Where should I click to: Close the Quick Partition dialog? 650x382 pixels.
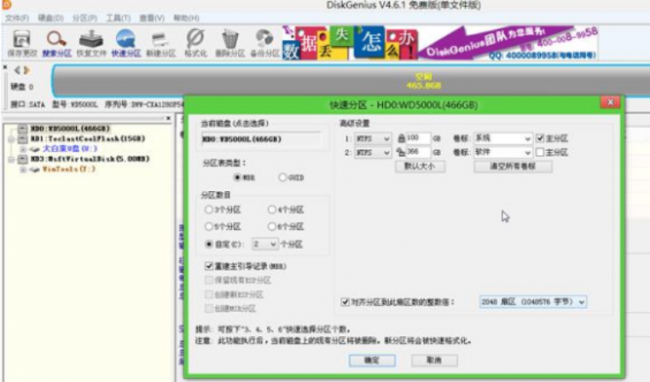610,102
